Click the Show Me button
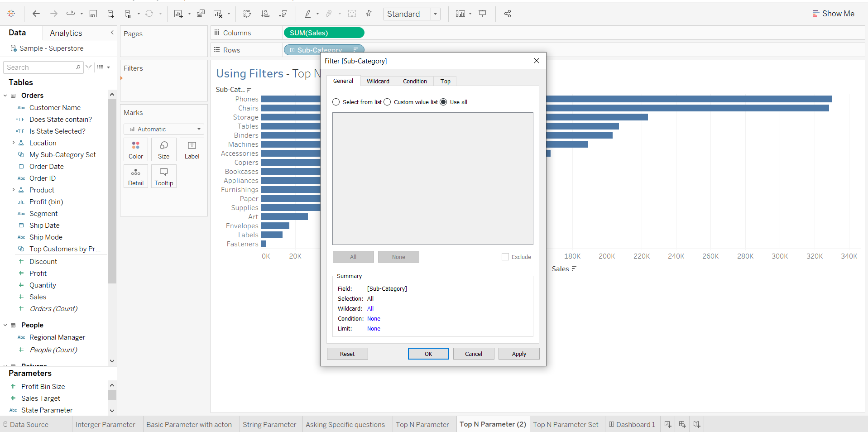 point(833,14)
